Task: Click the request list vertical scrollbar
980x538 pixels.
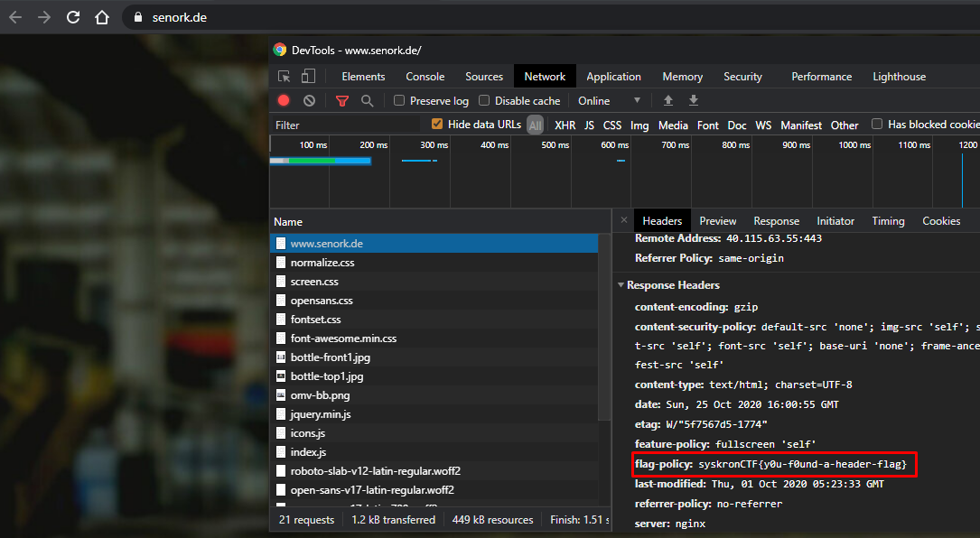Action: coord(604,327)
